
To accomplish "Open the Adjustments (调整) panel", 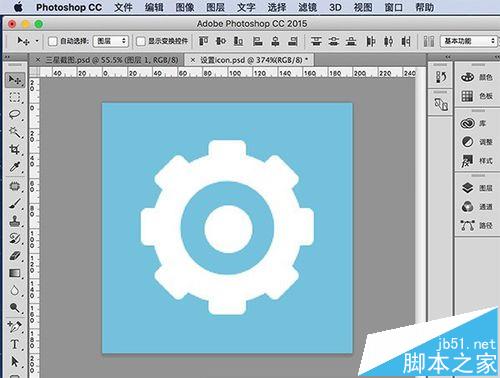I will 477,142.
